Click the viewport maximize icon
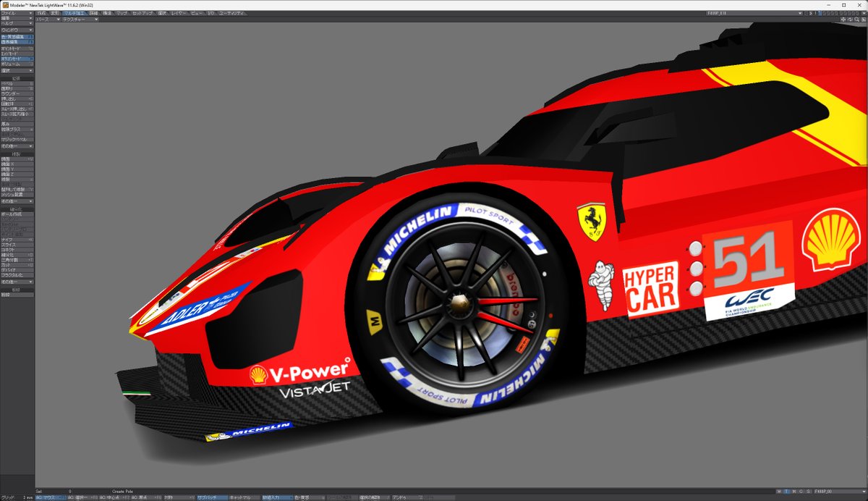 864,20
